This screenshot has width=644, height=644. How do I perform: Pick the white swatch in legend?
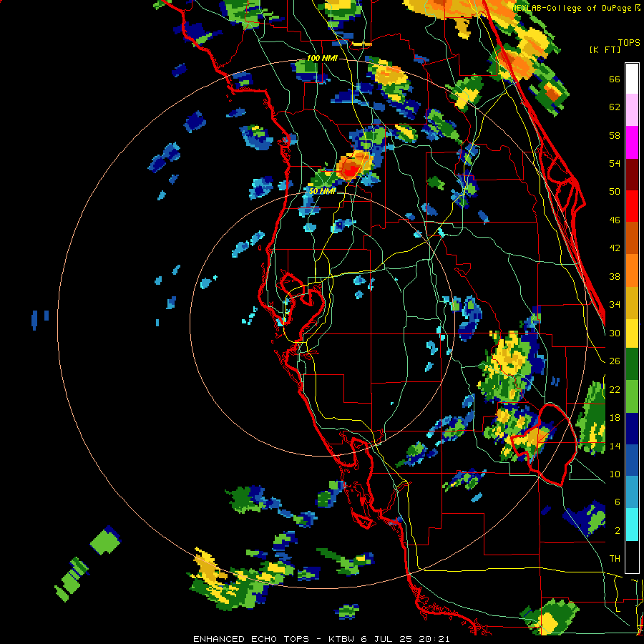[x=632, y=79]
